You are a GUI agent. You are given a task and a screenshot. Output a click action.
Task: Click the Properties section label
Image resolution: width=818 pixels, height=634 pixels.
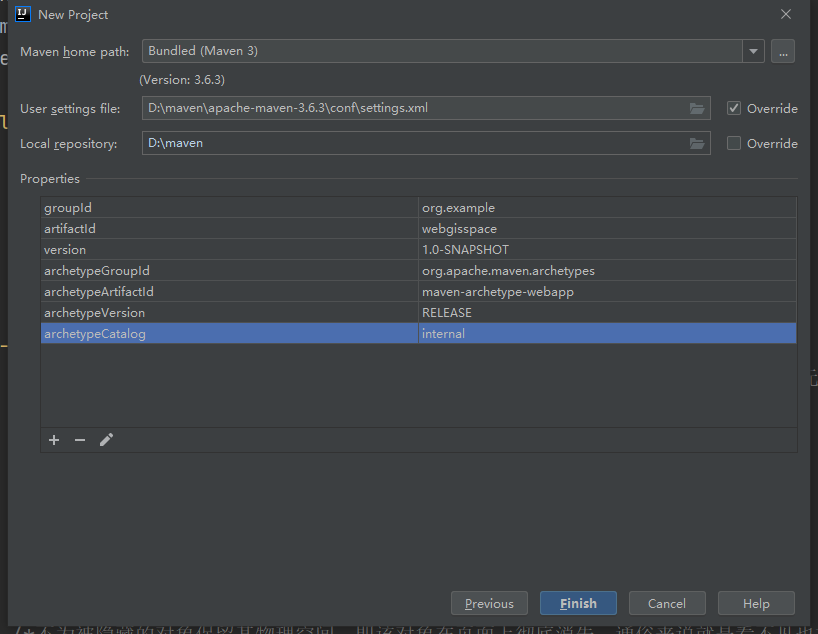(50, 179)
